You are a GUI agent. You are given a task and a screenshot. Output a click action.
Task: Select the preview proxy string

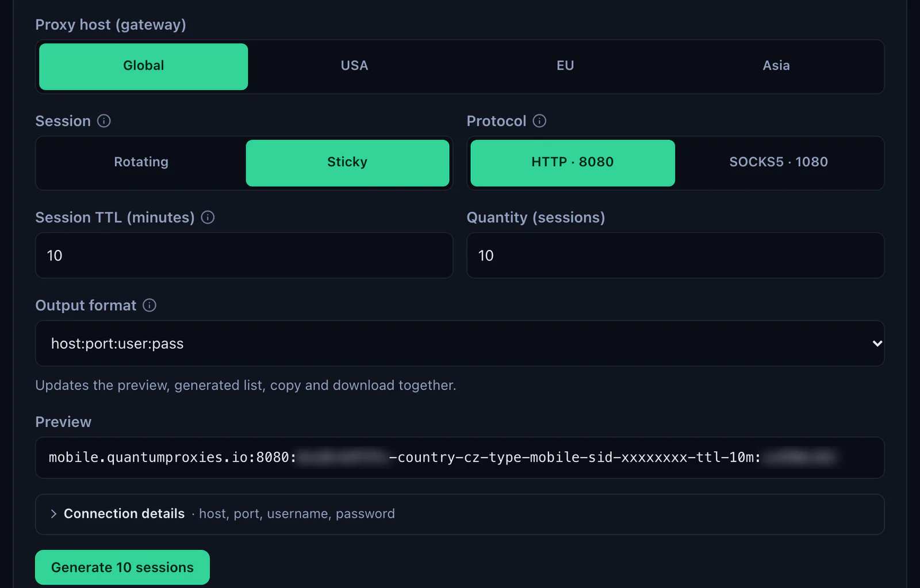[443, 458]
